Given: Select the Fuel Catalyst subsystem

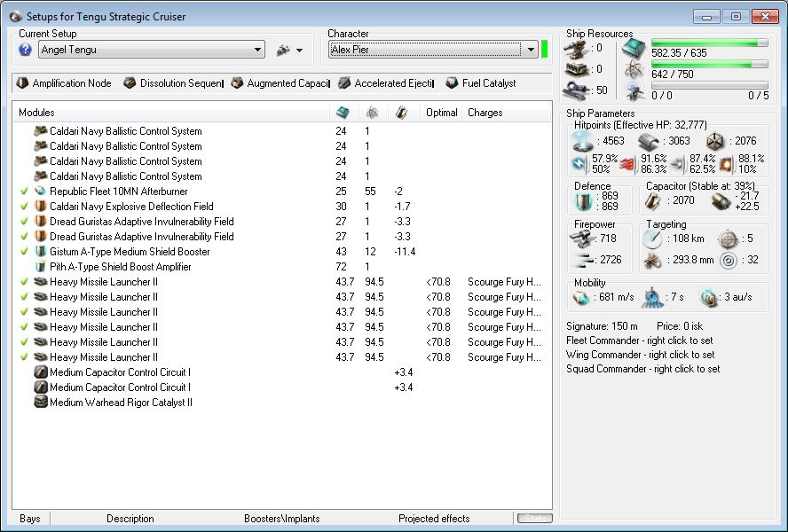Looking at the screenshot, I should click(481, 83).
